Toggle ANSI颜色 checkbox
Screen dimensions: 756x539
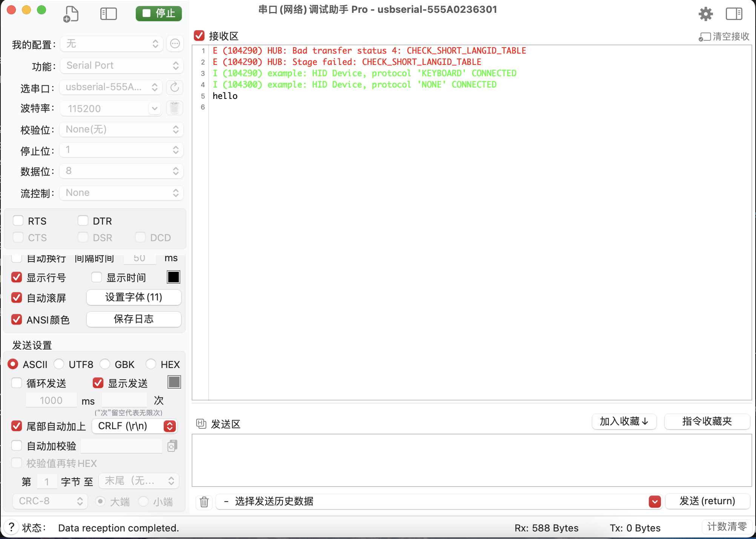(17, 320)
